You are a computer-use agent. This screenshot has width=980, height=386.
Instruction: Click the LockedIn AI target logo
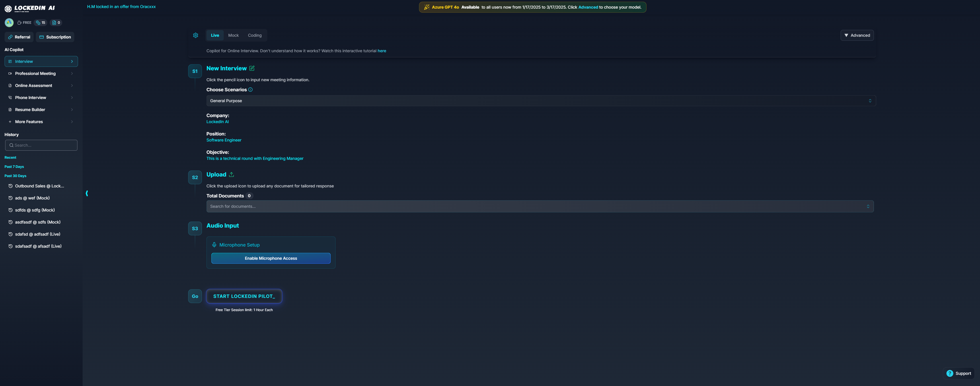tap(8, 8)
